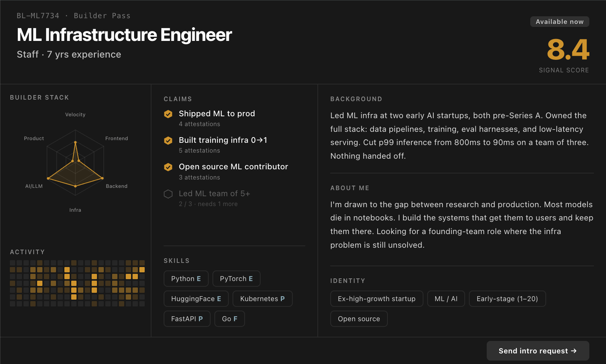Screen dimensions: 606x364
Task: Click the 5 attestations text
Action: (199, 151)
